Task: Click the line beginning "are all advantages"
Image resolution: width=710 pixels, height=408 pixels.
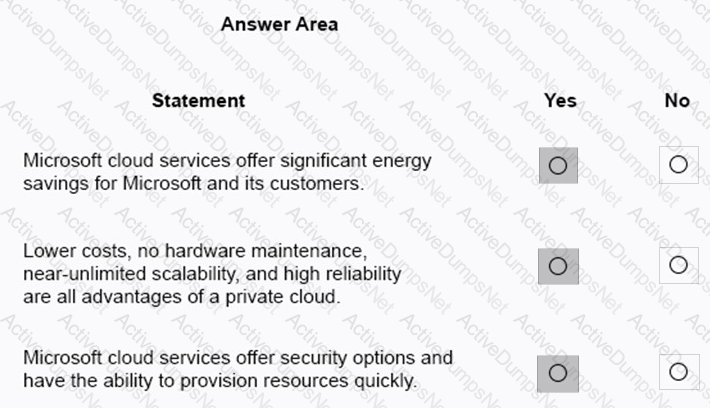Action: [182, 297]
